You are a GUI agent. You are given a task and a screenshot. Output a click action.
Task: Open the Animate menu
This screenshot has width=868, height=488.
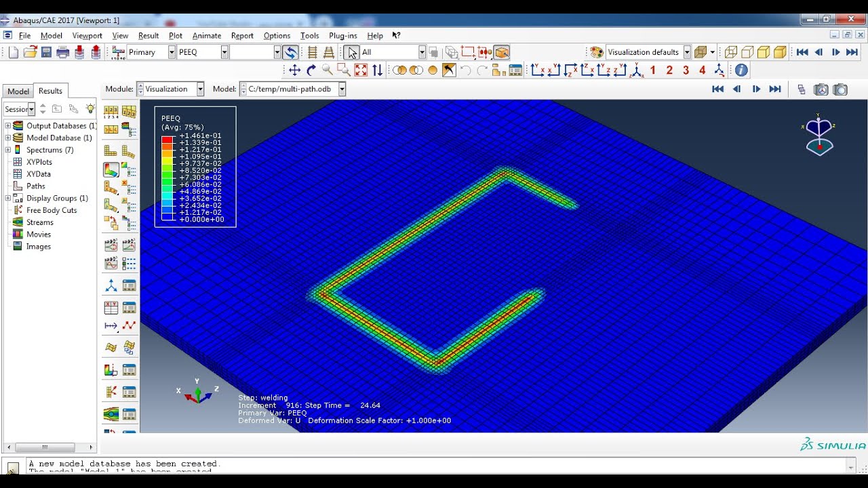(x=207, y=36)
